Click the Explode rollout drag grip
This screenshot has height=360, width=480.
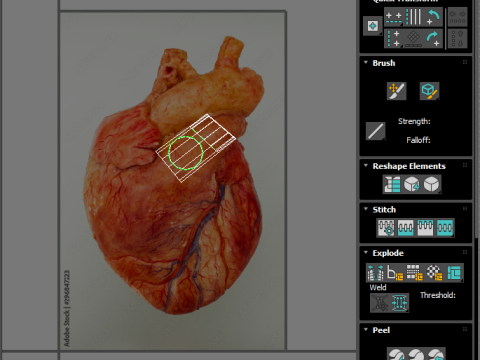tap(465, 252)
